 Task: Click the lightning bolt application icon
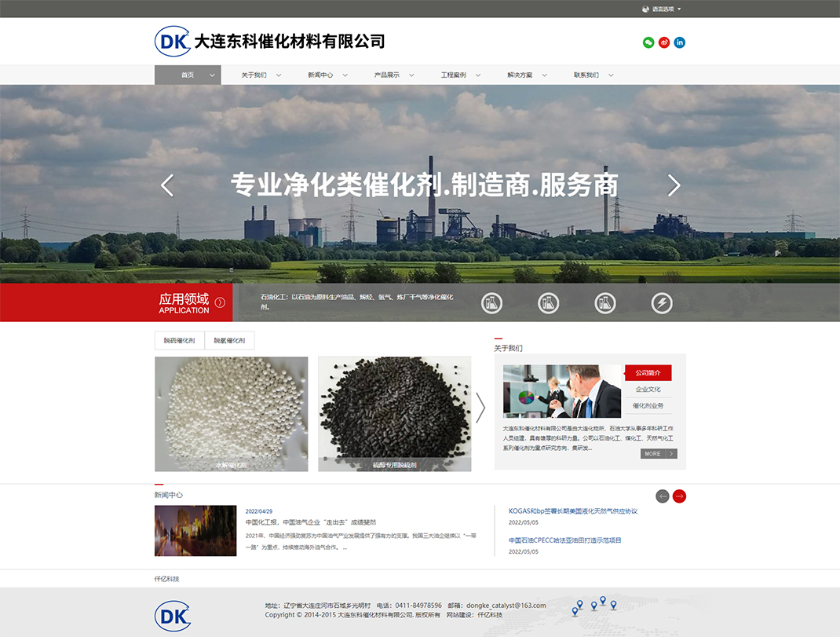(x=662, y=303)
